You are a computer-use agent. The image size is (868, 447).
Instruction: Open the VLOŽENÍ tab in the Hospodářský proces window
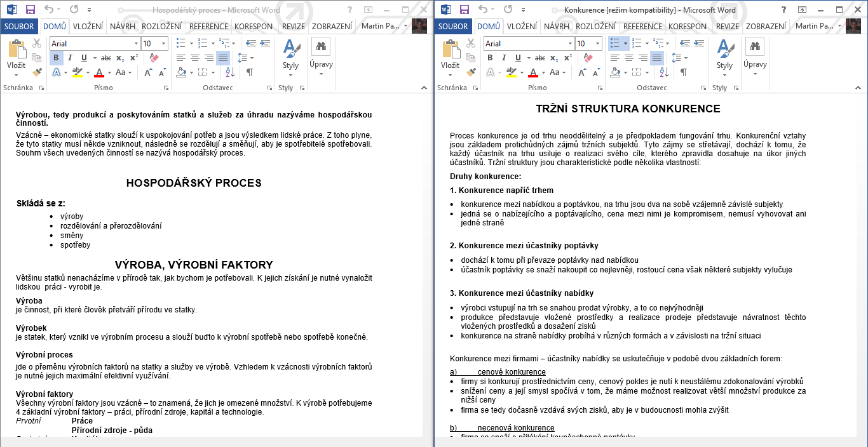[88, 26]
